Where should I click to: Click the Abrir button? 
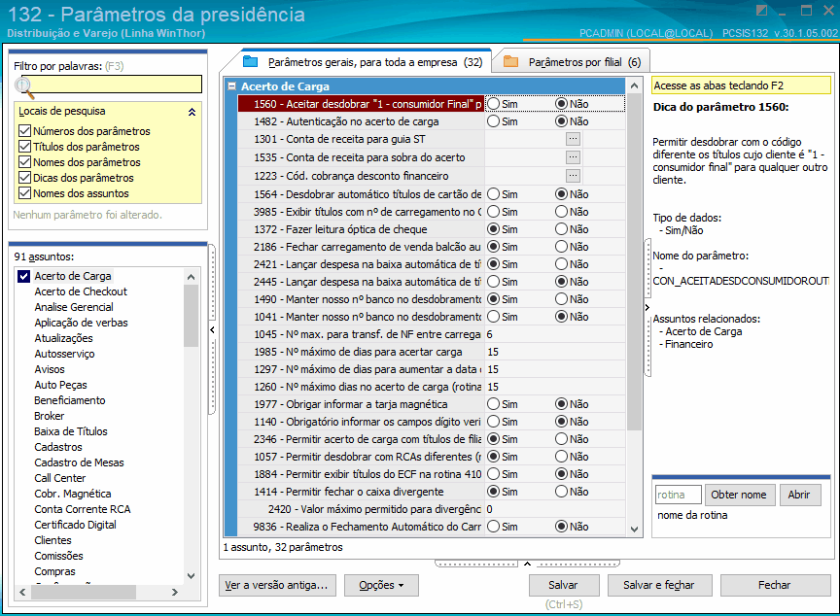click(x=800, y=495)
